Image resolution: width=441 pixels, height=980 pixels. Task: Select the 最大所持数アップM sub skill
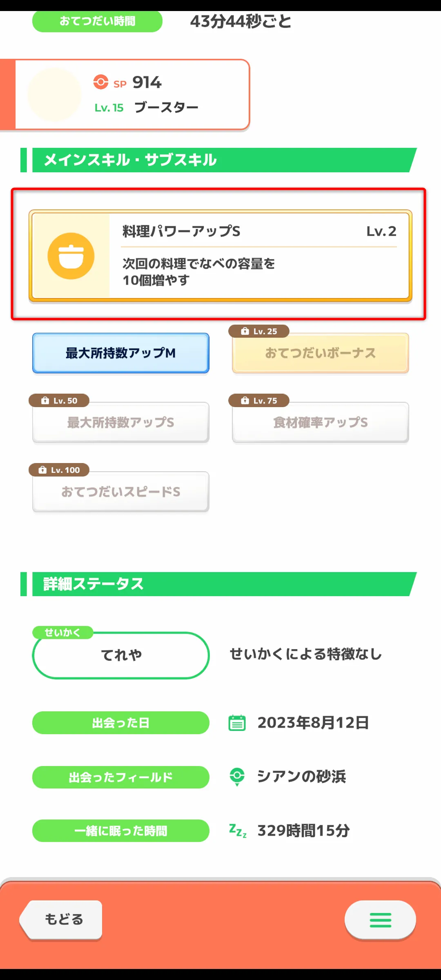click(121, 353)
